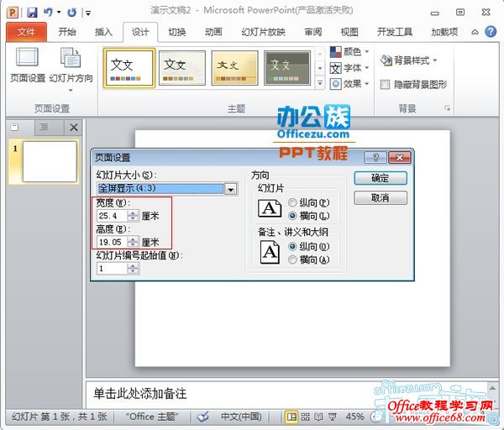Select the second theme thumbnail

[x=182, y=68]
